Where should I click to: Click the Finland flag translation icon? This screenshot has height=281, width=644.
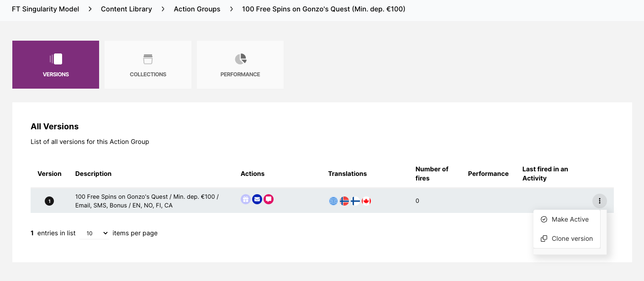pyautogui.click(x=355, y=201)
